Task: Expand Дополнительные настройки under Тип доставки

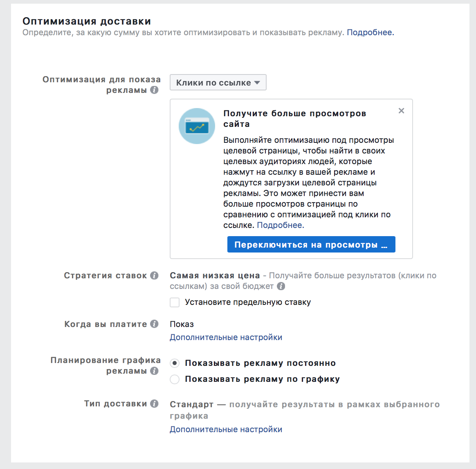Action: coord(226,429)
